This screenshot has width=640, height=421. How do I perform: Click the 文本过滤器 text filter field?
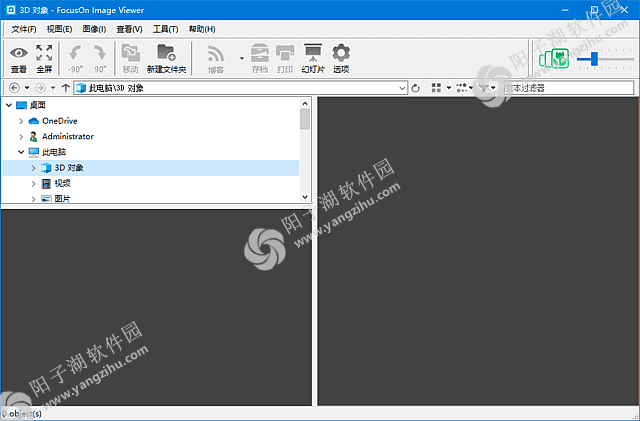[x=569, y=88]
